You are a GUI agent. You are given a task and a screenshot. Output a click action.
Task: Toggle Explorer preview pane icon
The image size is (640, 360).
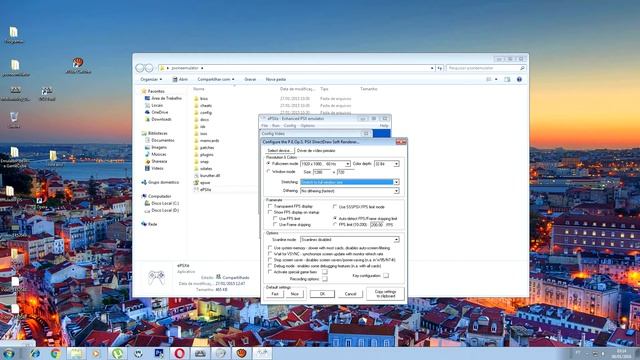[x=507, y=80]
